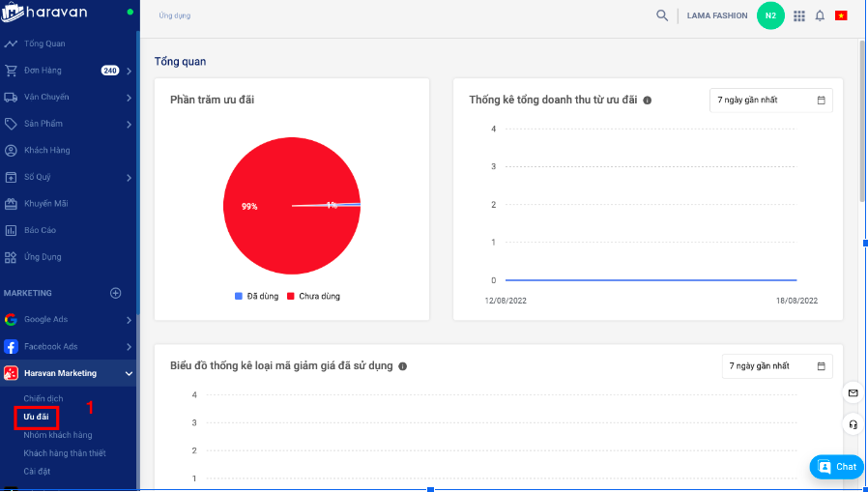Click calendar icon in discount chart date picker
This screenshot has width=868, height=492.
(x=821, y=366)
